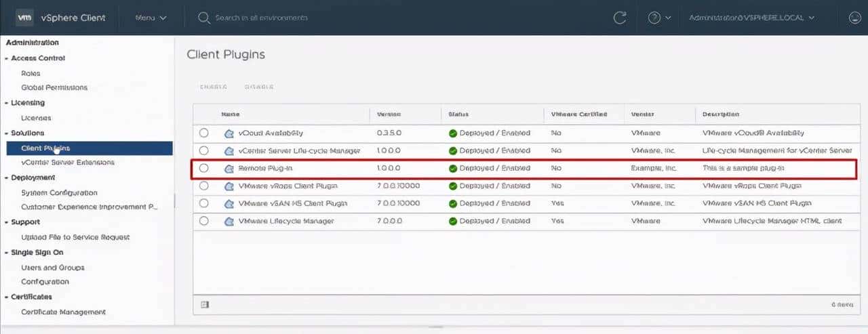Click 'This is a sample plug-in' description
The width and height of the screenshot is (868, 334).
coord(743,168)
